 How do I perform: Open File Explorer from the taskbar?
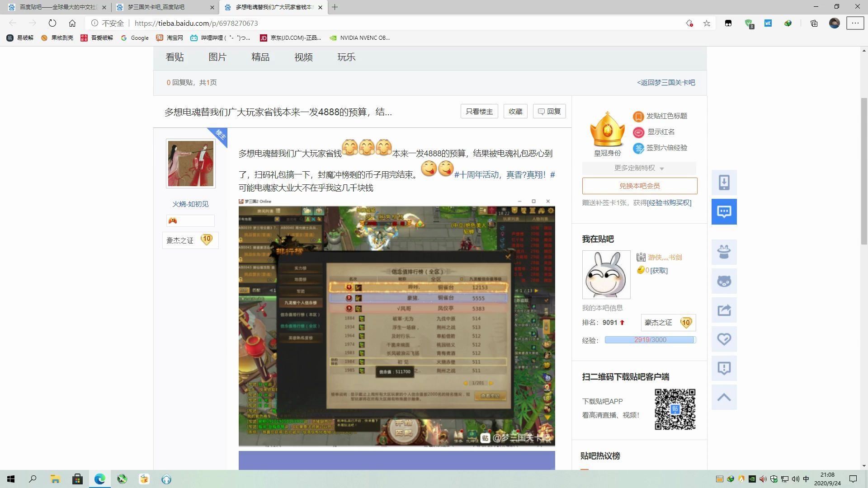click(x=55, y=479)
